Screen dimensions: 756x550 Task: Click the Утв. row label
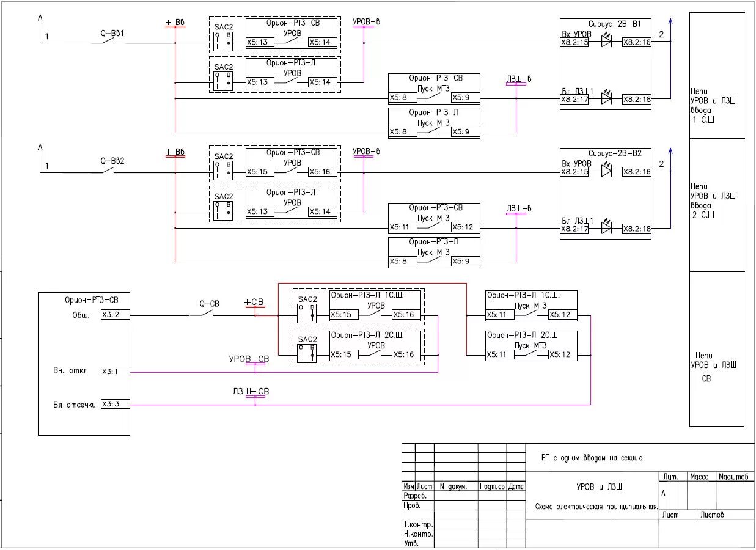pos(411,543)
